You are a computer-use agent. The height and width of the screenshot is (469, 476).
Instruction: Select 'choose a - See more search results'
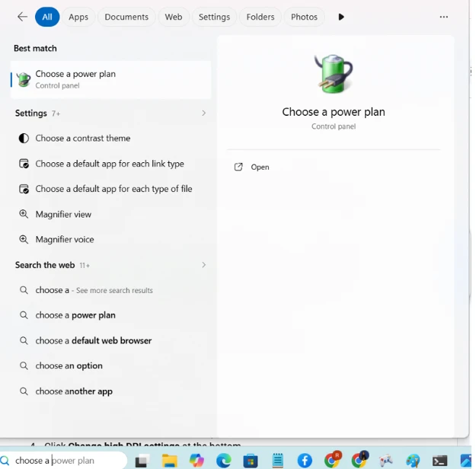click(110, 290)
